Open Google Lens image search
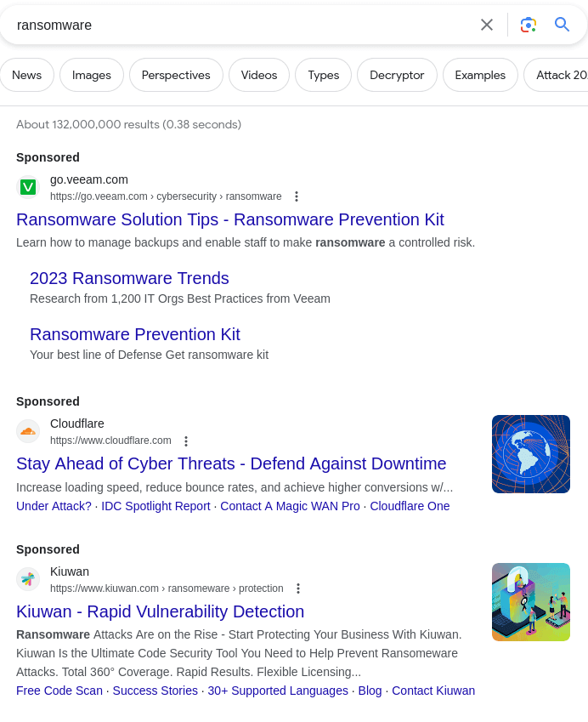Screen dimensions: 588x722 (x=529, y=25)
